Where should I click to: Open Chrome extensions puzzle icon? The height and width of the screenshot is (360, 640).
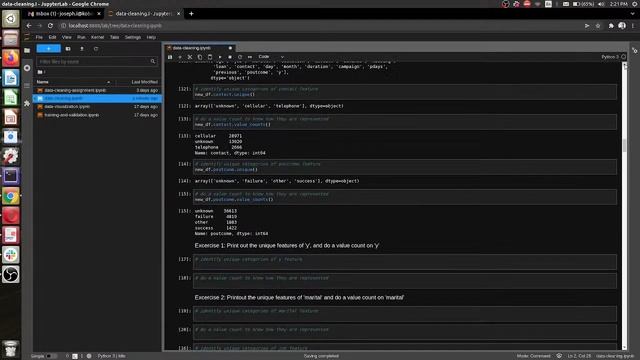point(611,26)
